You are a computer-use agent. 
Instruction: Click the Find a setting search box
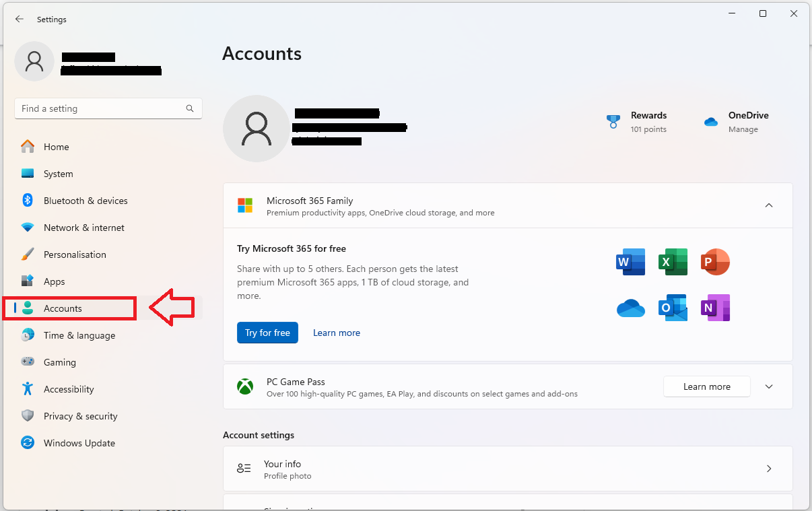point(101,108)
